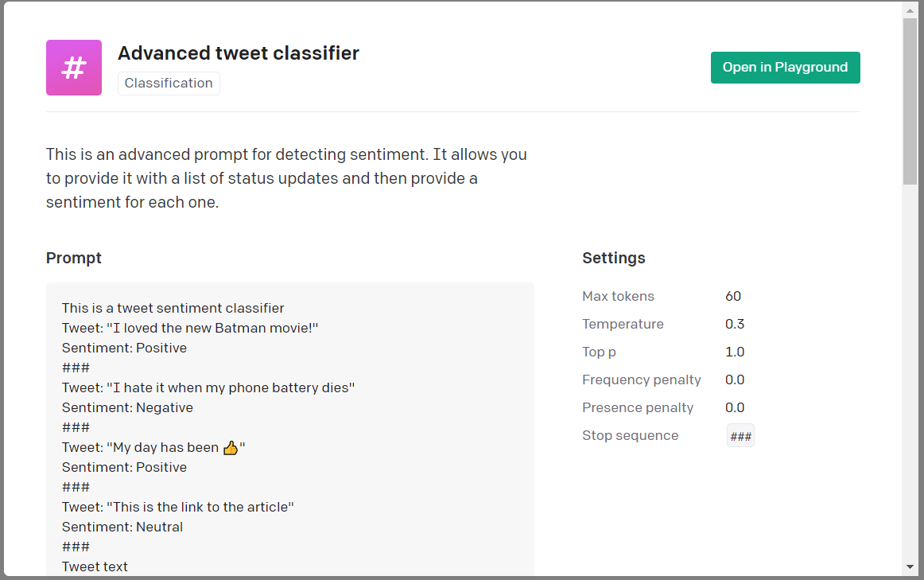Select the thumbs up emoji in prompt

pos(231,447)
